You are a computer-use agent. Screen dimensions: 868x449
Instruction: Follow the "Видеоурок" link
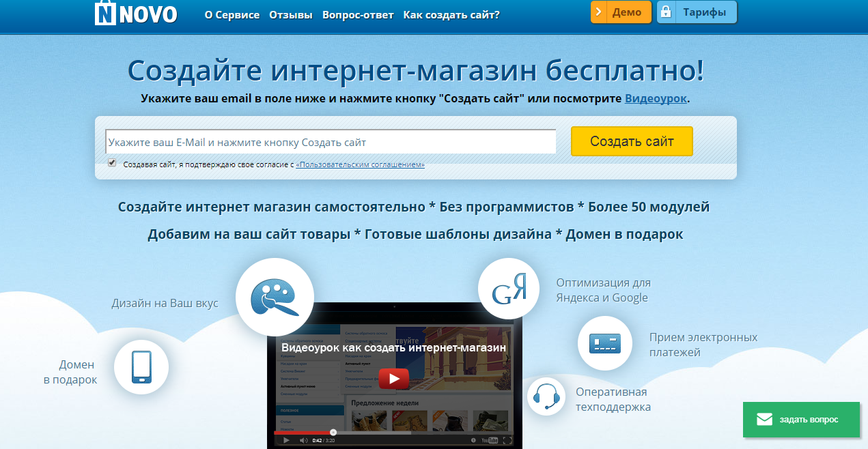coord(656,98)
